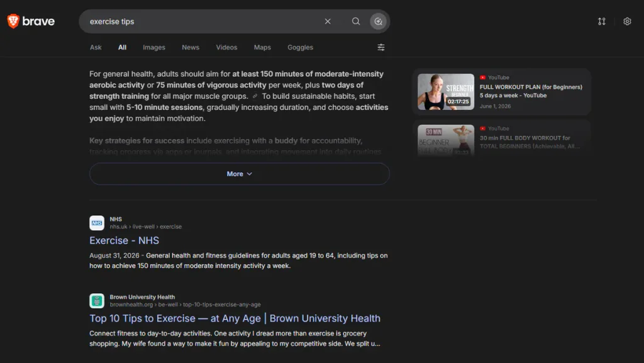The height and width of the screenshot is (363, 644).
Task: Click the Brown University Health favicon
Action: pos(97,301)
